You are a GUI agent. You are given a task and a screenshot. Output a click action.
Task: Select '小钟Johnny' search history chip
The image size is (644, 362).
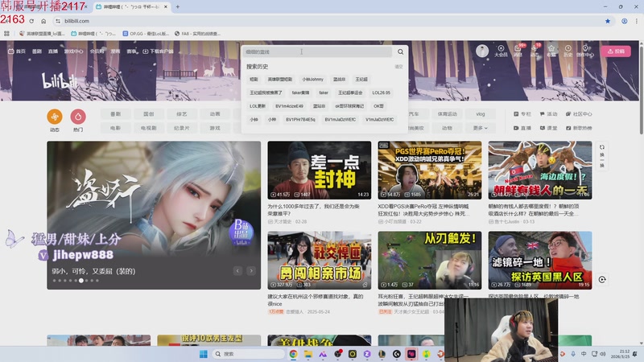coord(312,79)
